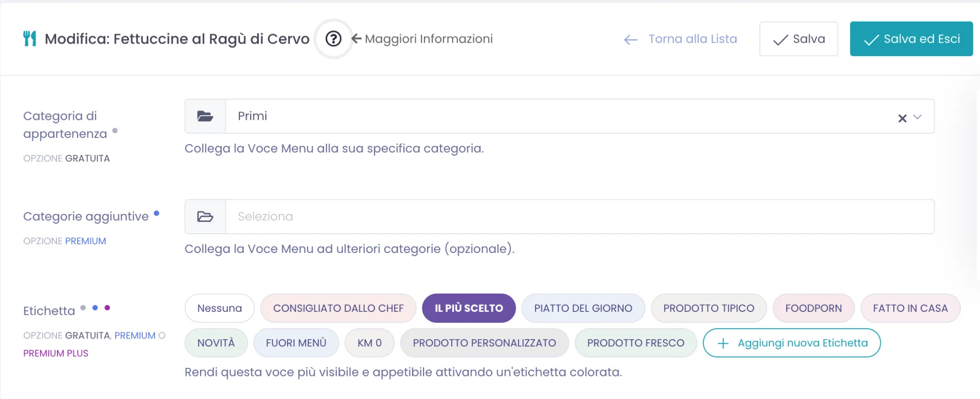Open the Categorie aggiuntive Seleziona field
This screenshot has width=980, height=399.
(559, 217)
